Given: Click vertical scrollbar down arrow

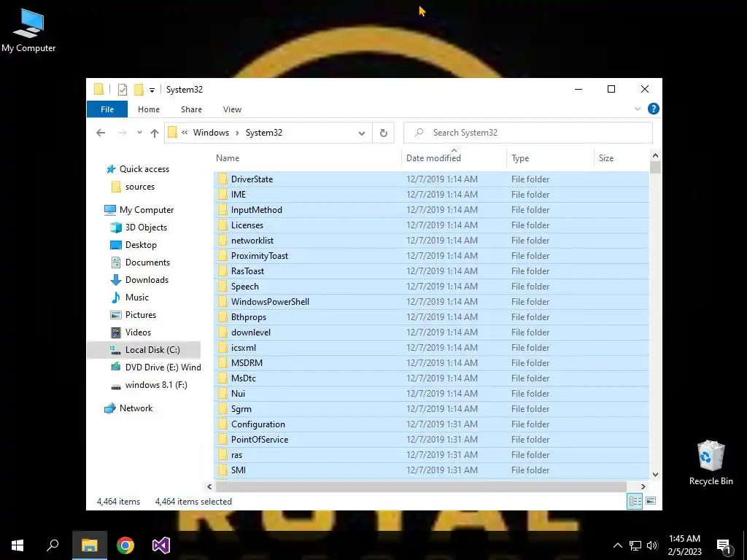Looking at the screenshot, I should click(656, 474).
